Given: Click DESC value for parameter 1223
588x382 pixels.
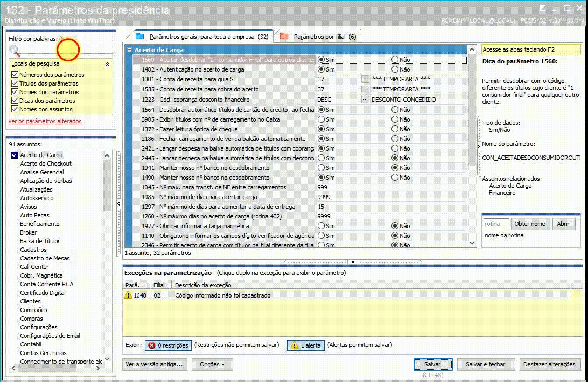Looking at the screenshot, I should 324,100.
